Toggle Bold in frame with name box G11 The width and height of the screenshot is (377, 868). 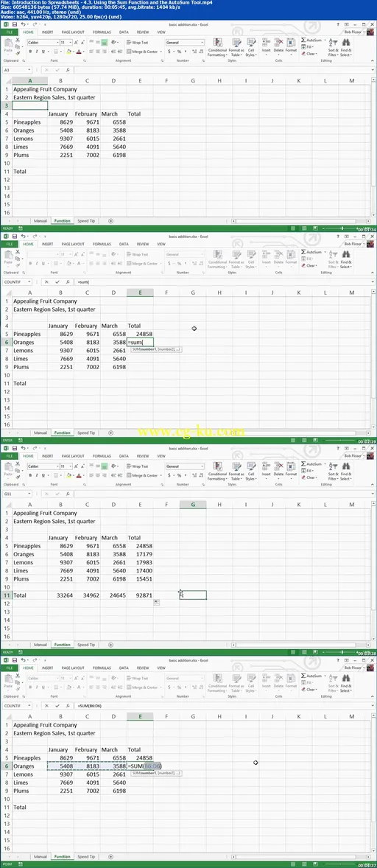pos(30,475)
